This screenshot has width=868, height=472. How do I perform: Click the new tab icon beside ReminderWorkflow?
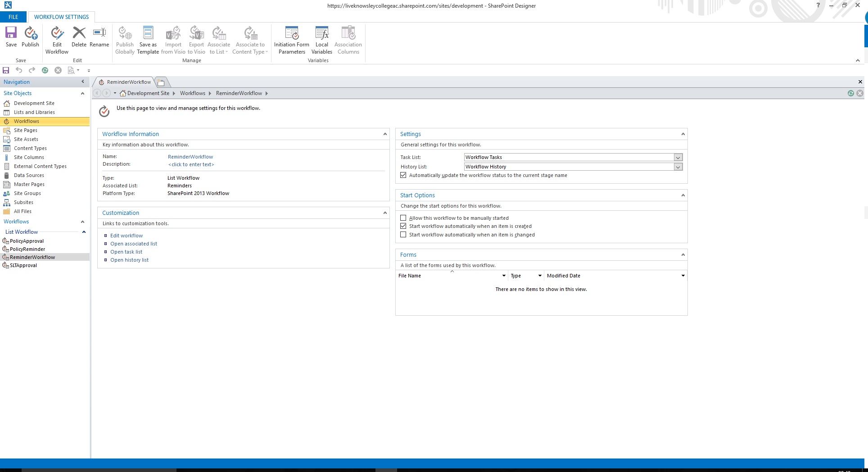pos(161,82)
